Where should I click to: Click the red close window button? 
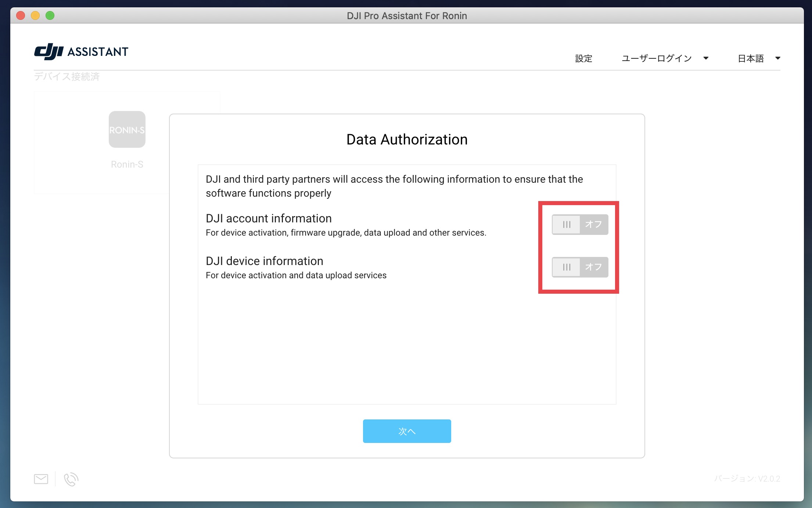pyautogui.click(x=21, y=15)
